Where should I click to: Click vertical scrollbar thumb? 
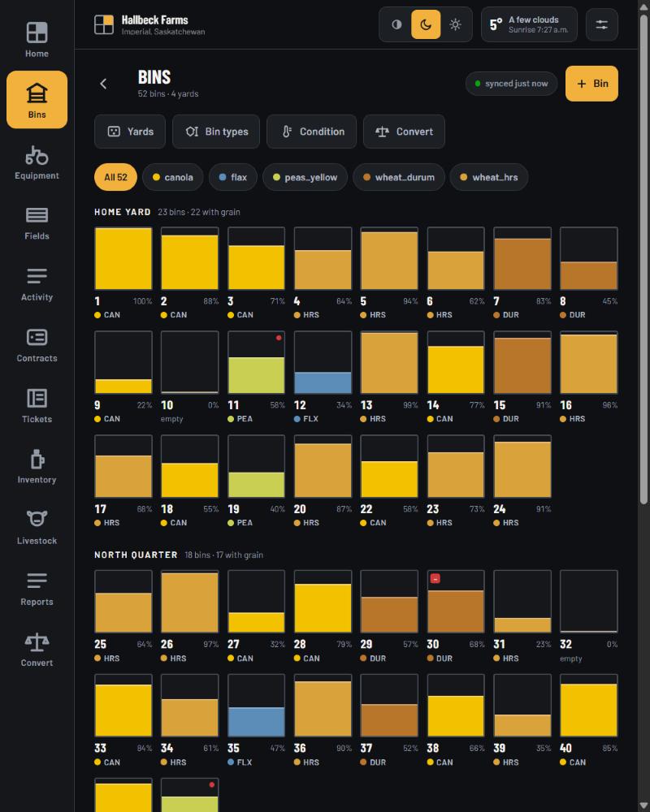coord(643,259)
